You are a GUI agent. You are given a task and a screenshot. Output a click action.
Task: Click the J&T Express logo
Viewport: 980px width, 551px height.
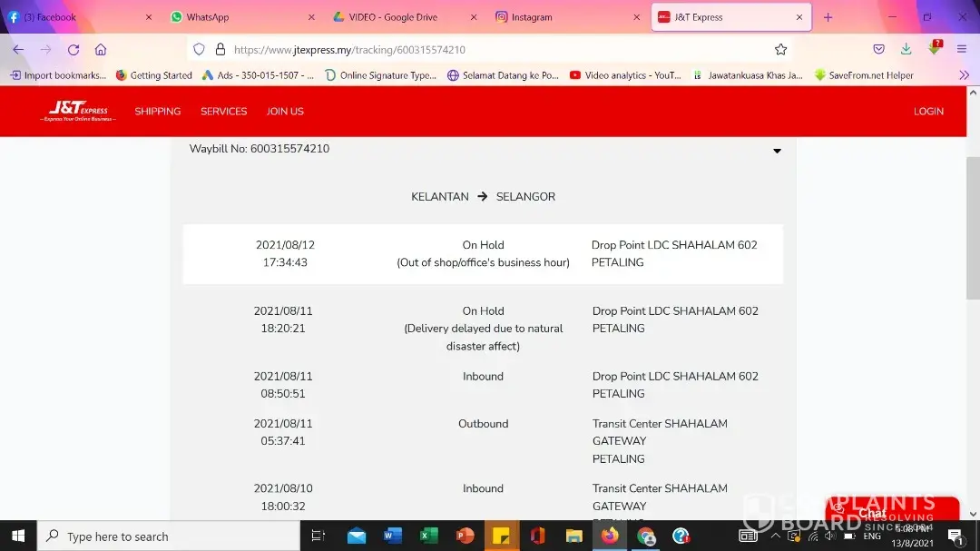pyautogui.click(x=78, y=111)
